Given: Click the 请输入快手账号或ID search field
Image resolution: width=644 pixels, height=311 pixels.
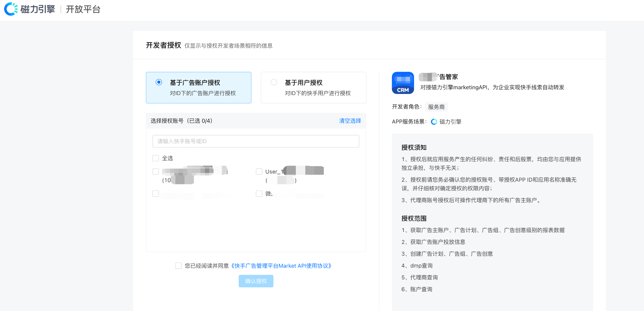Looking at the screenshot, I should [x=256, y=141].
